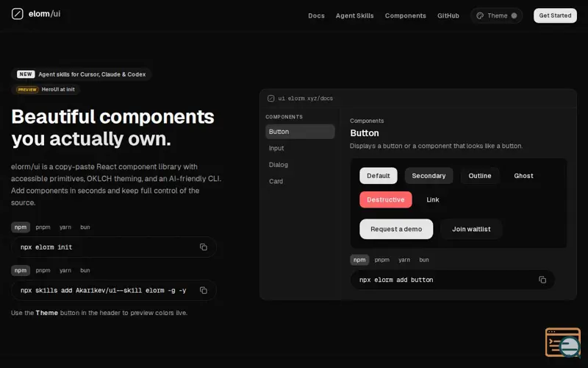Image resolution: width=588 pixels, height=368 pixels.
Task: Open the Agent Skills nav link
Action: tap(354, 15)
